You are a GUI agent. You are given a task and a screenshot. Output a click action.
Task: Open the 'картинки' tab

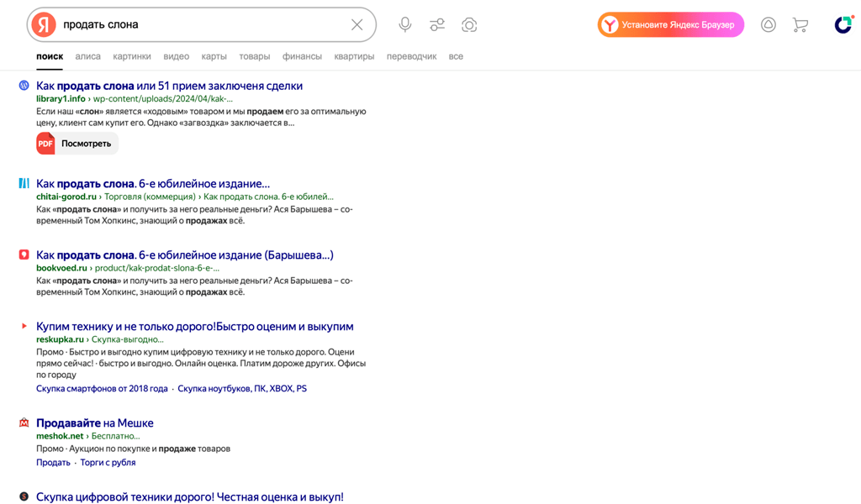[x=132, y=56]
